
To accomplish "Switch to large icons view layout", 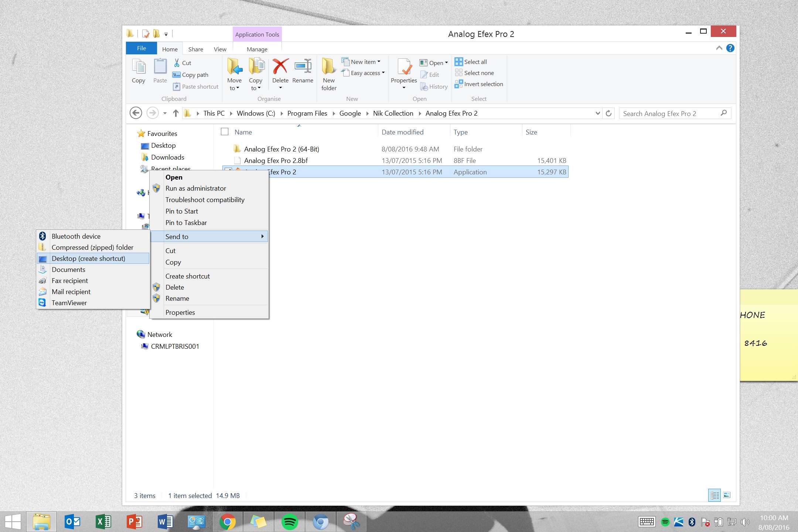I will (x=727, y=495).
